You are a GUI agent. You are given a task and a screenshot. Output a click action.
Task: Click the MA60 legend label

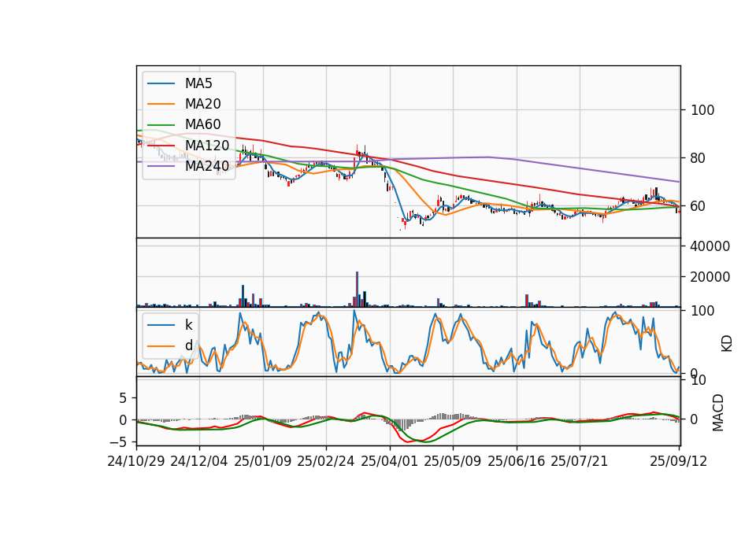pos(202,125)
